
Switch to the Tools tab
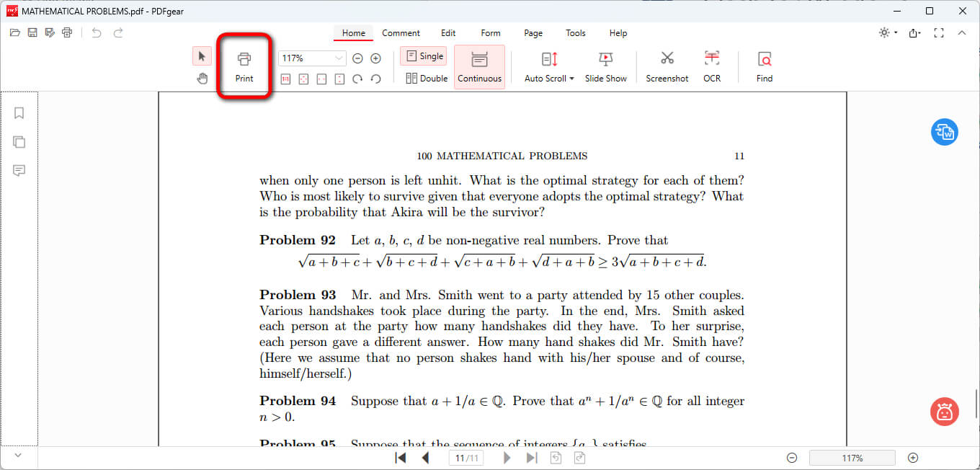click(x=576, y=33)
